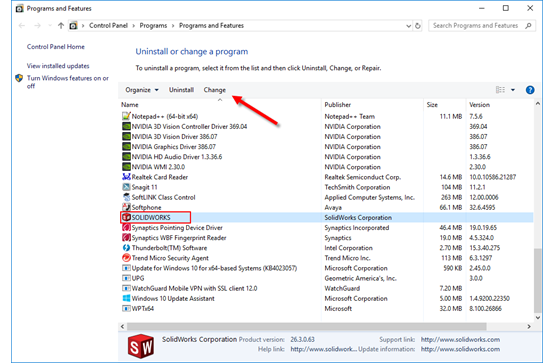
Task: Click the Programs breadcrumb
Action: (x=153, y=25)
